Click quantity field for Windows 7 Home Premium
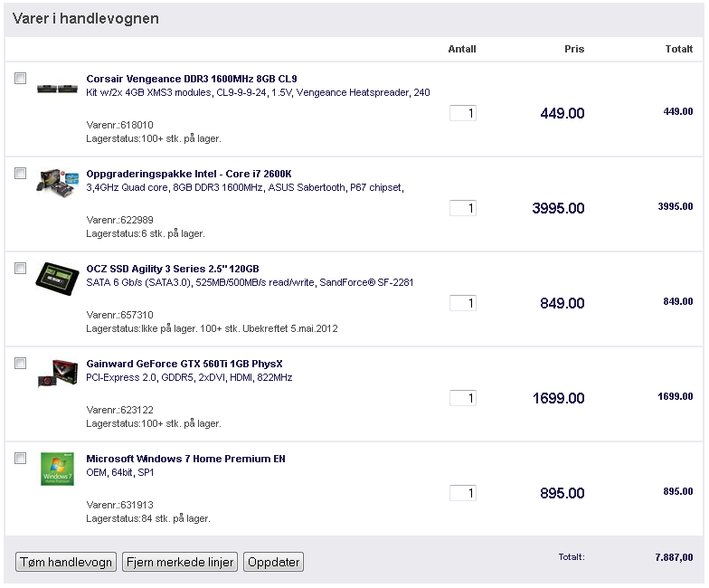The height and width of the screenshot is (588, 709). tap(463, 493)
